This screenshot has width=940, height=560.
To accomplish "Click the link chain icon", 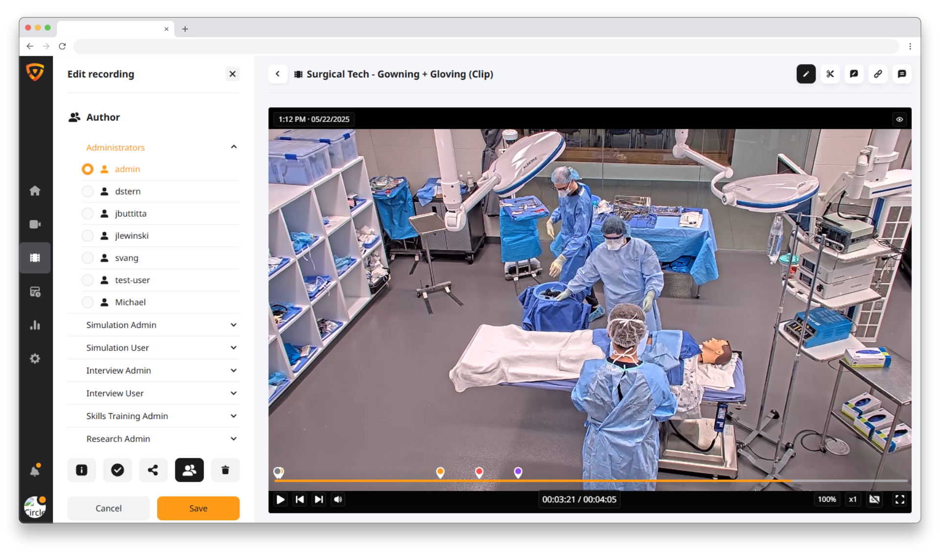I will coord(878,74).
